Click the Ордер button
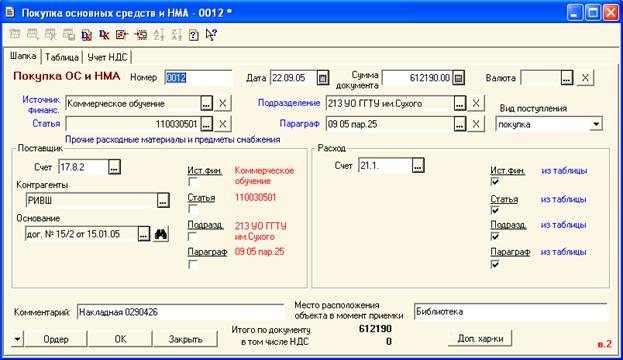 pyautogui.click(x=56, y=339)
